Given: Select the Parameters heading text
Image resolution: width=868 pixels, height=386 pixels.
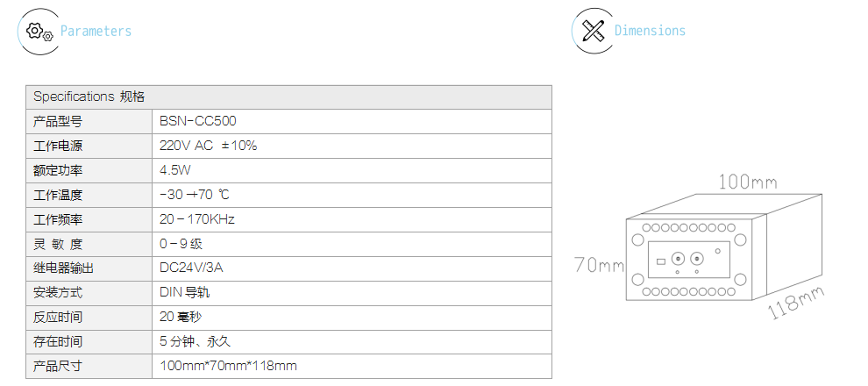Looking at the screenshot, I should 96,31.
